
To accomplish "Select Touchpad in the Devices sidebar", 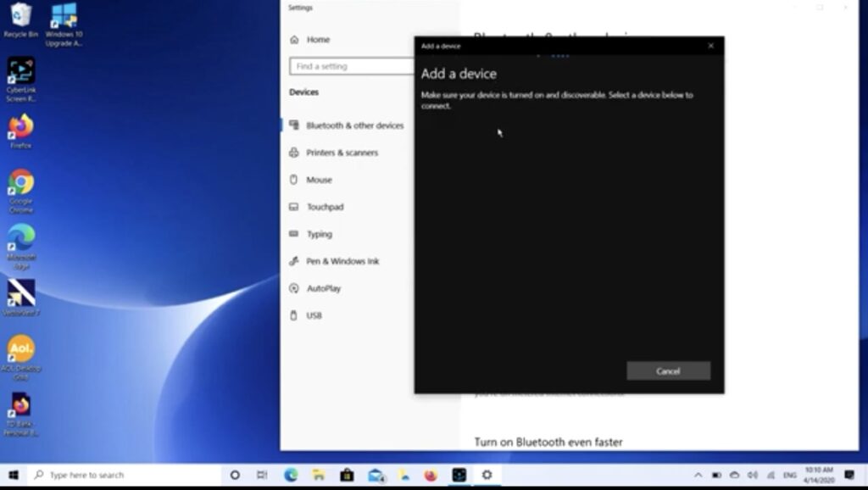I will (325, 207).
